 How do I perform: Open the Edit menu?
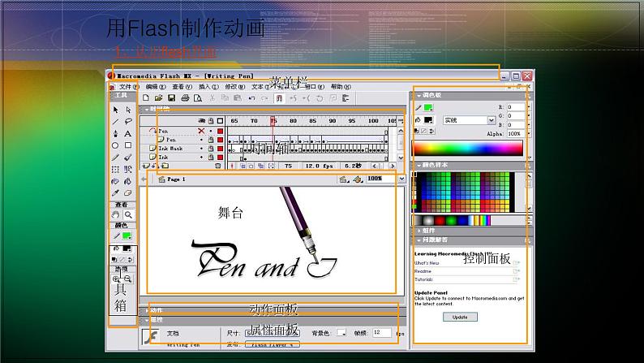[156, 87]
